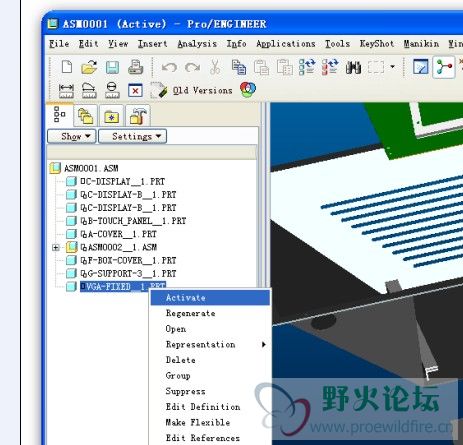Choose Group from context menu
The width and height of the screenshot is (463, 445).
[x=210, y=376]
